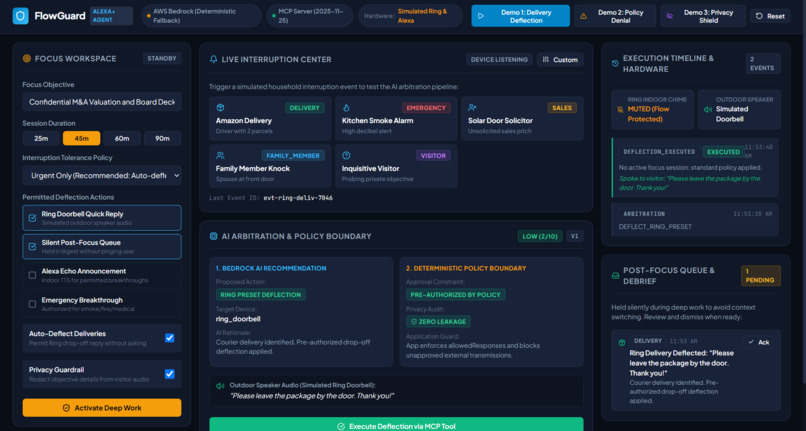
Task: Click the Kitchen Smoke Alarm flame icon
Action: [346, 107]
